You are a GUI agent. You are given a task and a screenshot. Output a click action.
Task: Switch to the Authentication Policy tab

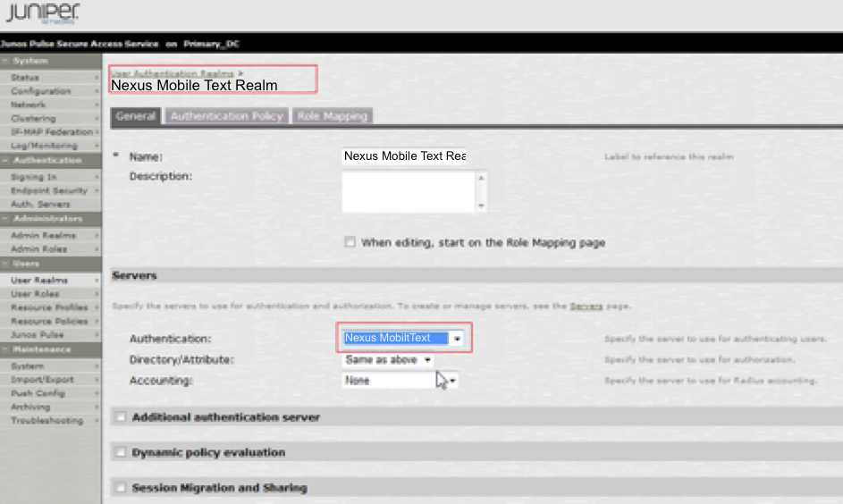[x=226, y=116]
